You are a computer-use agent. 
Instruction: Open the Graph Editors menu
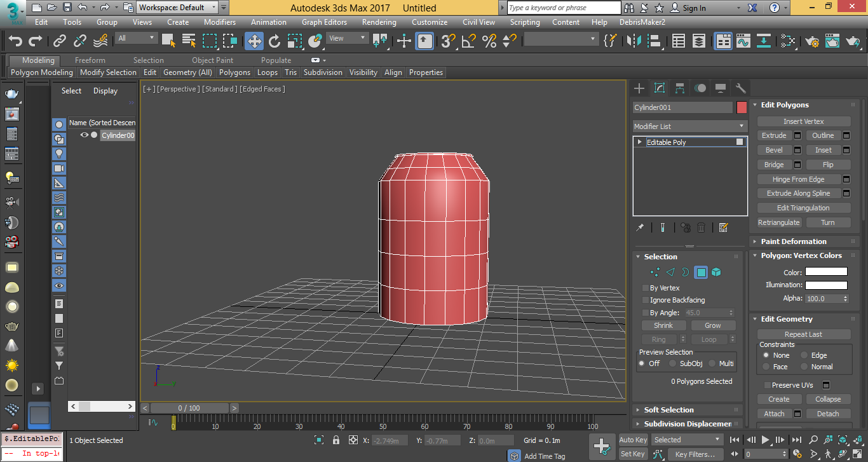324,22
